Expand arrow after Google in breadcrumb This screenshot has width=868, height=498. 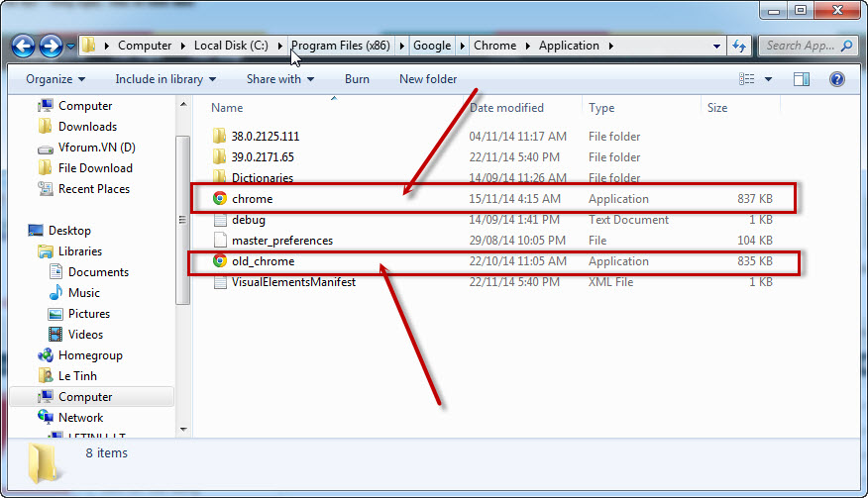pyautogui.click(x=462, y=46)
